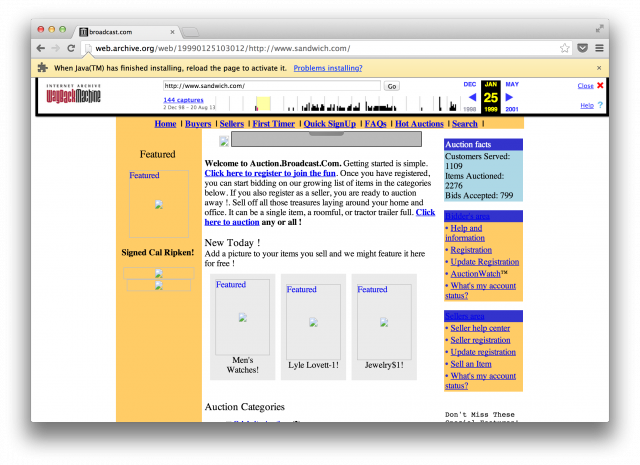Open the Quick SignUp nav link
The width and height of the screenshot is (640, 465).
pyautogui.click(x=329, y=124)
